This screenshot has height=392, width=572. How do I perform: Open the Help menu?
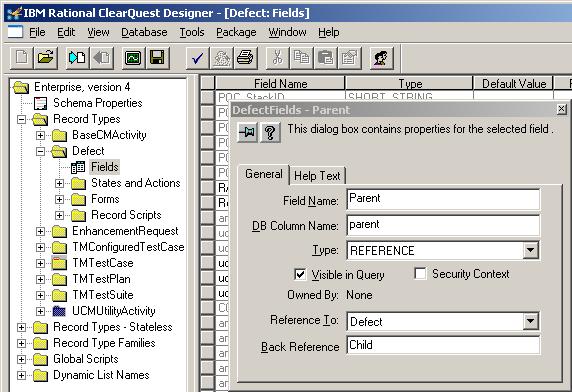click(x=329, y=32)
